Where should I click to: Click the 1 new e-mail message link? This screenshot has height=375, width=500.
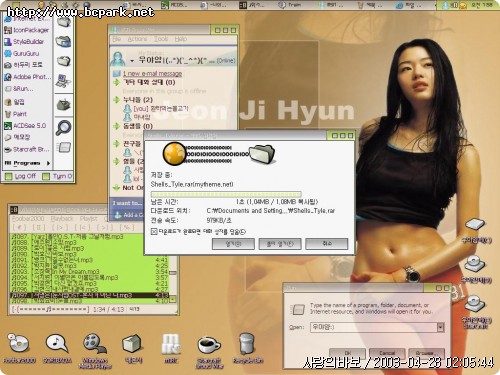click(153, 73)
